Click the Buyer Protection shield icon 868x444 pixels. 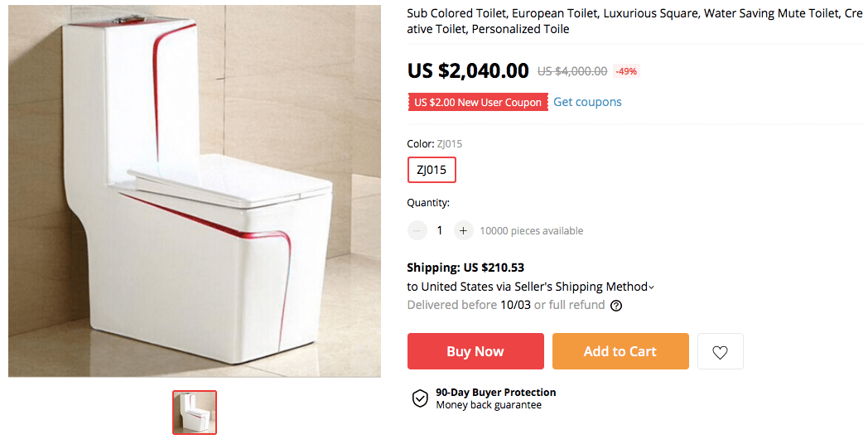pyautogui.click(x=420, y=398)
